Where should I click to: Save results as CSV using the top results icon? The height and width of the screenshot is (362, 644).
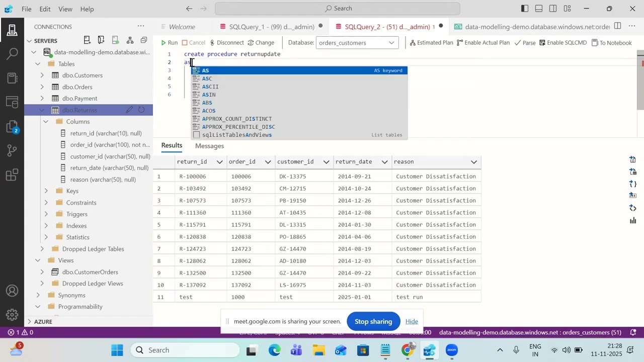click(633, 160)
